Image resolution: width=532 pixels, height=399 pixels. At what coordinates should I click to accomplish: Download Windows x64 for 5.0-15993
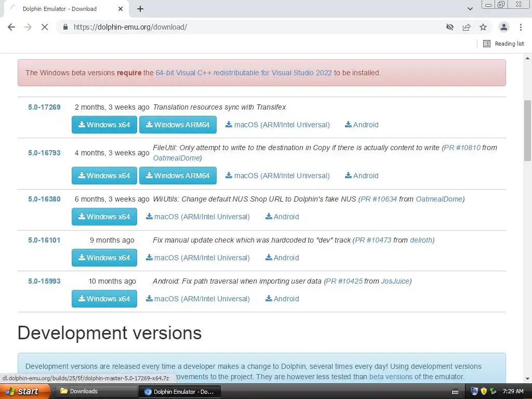(x=104, y=299)
